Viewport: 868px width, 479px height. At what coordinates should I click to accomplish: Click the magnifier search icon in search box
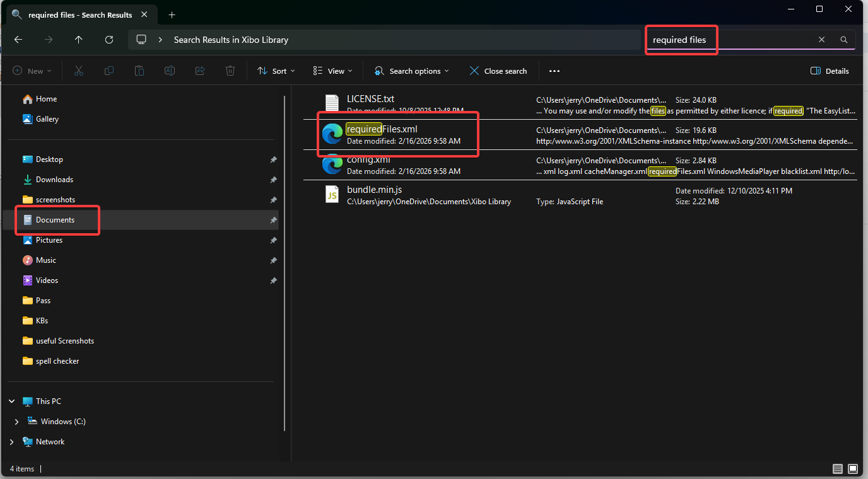[x=844, y=40]
